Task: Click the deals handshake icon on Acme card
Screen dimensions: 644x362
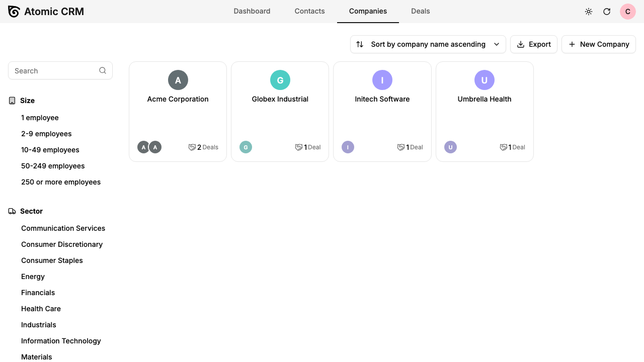Action: [192, 147]
